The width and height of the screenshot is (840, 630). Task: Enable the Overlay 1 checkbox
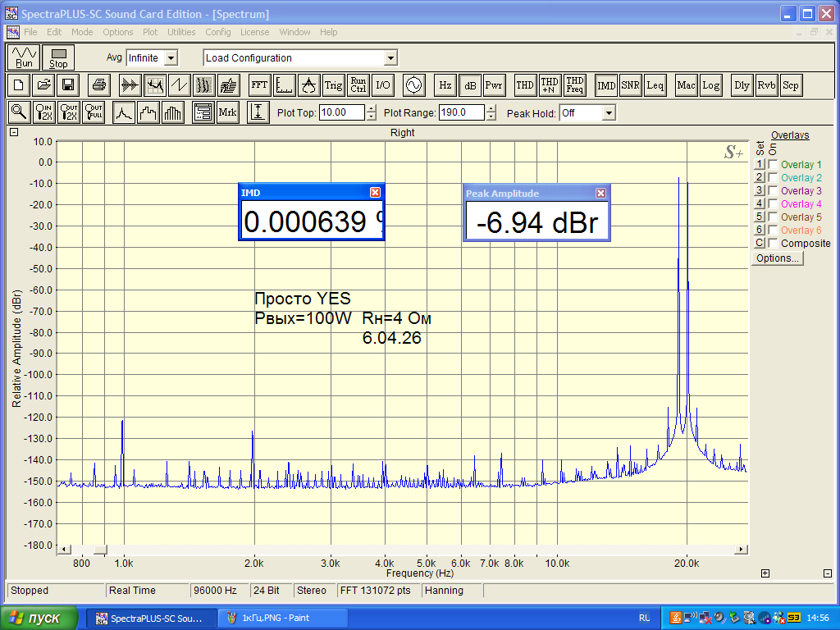point(773,164)
